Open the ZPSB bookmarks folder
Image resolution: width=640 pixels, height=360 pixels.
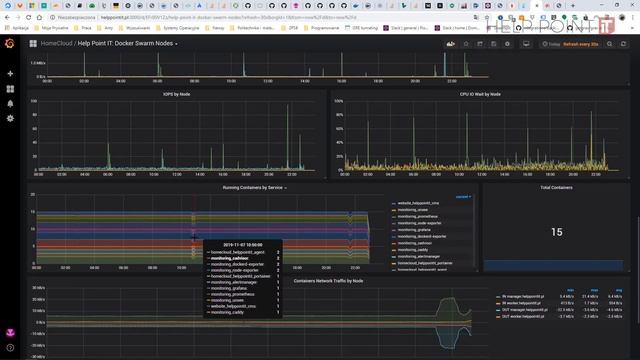click(289, 28)
